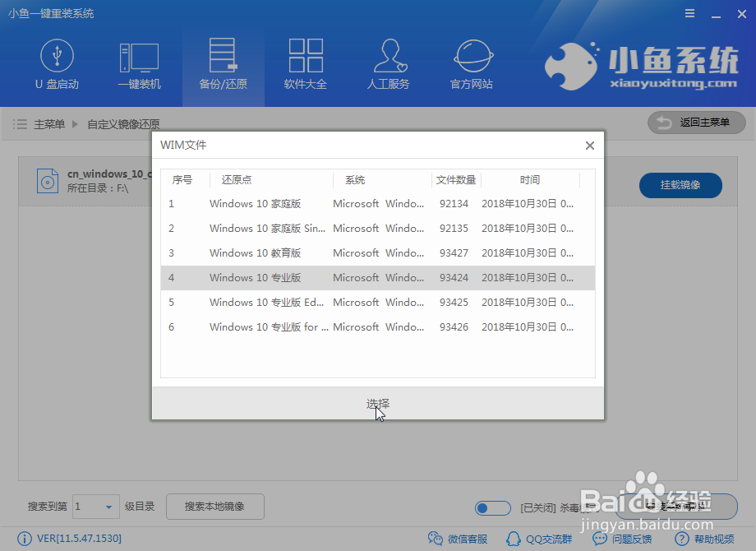The height and width of the screenshot is (551, 756).
Task: Click the 备份/还原 icon
Action: (x=223, y=64)
